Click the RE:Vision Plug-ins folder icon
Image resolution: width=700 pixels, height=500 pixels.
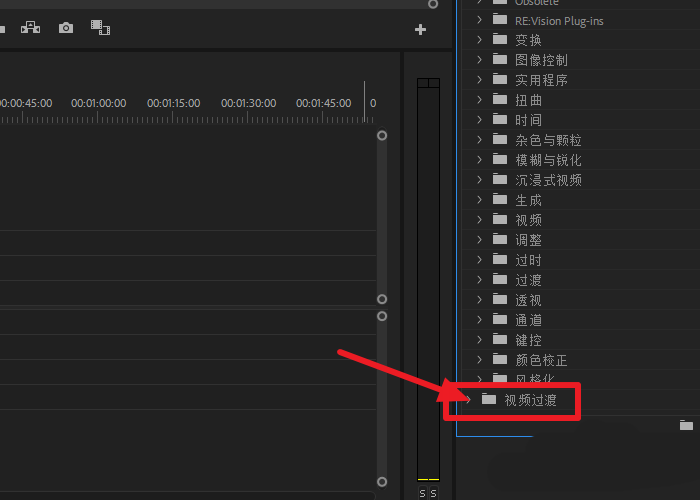500,20
